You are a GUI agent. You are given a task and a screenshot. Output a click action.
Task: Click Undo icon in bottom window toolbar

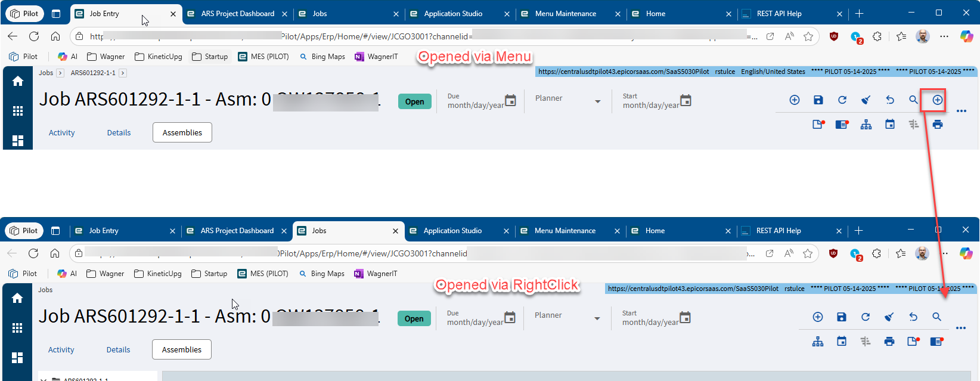913,317
